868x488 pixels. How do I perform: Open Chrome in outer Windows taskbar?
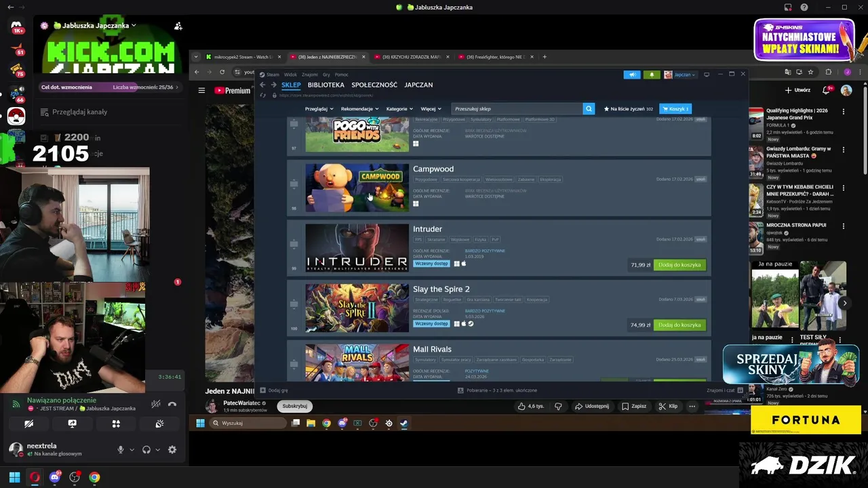click(x=94, y=477)
